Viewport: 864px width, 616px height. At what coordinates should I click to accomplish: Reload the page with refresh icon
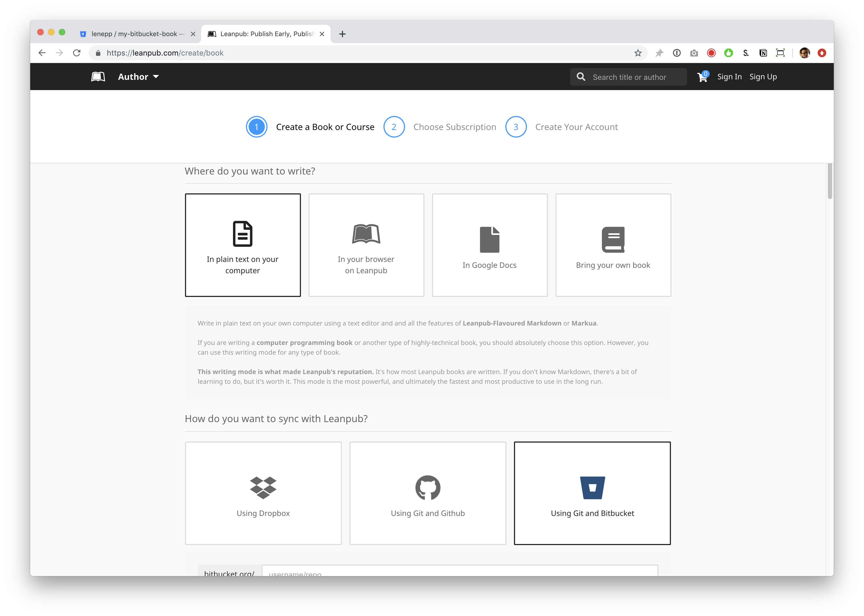click(x=77, y=53)
